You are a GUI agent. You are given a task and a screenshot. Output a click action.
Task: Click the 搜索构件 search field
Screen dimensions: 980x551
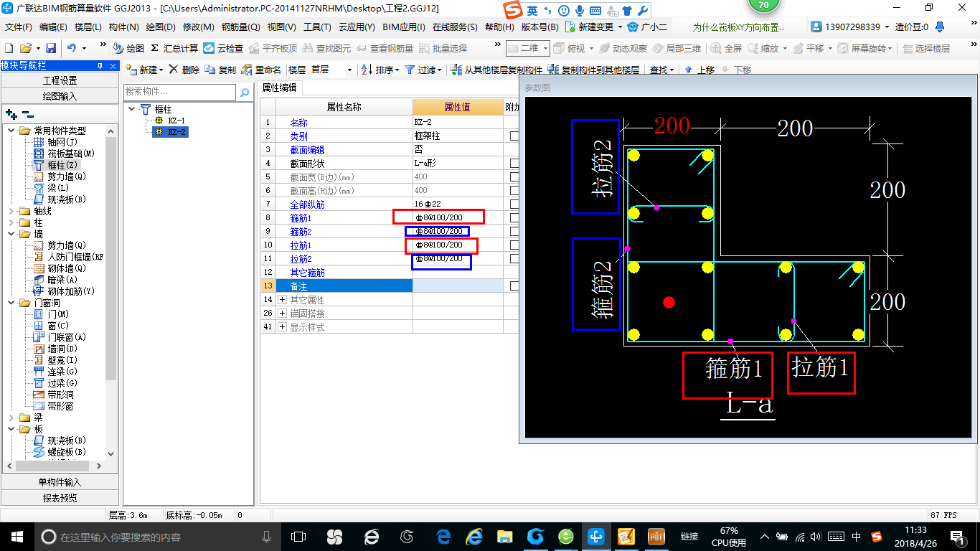point(179,92)
